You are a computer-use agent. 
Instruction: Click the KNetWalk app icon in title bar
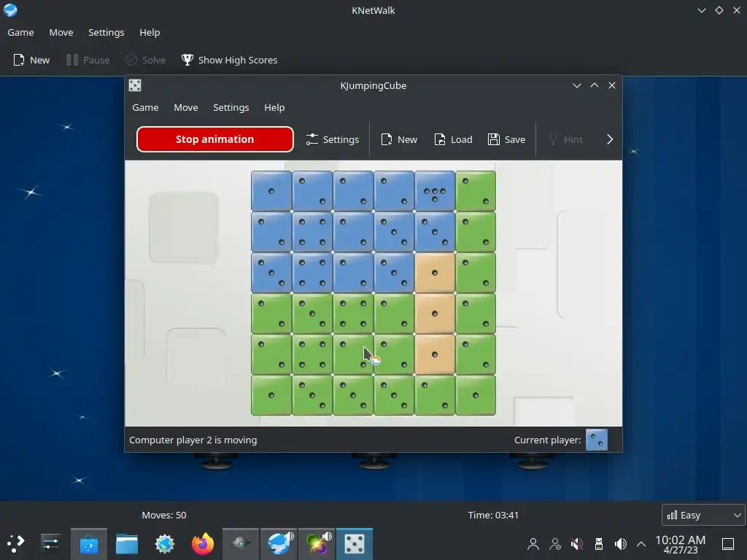[10, 10]
